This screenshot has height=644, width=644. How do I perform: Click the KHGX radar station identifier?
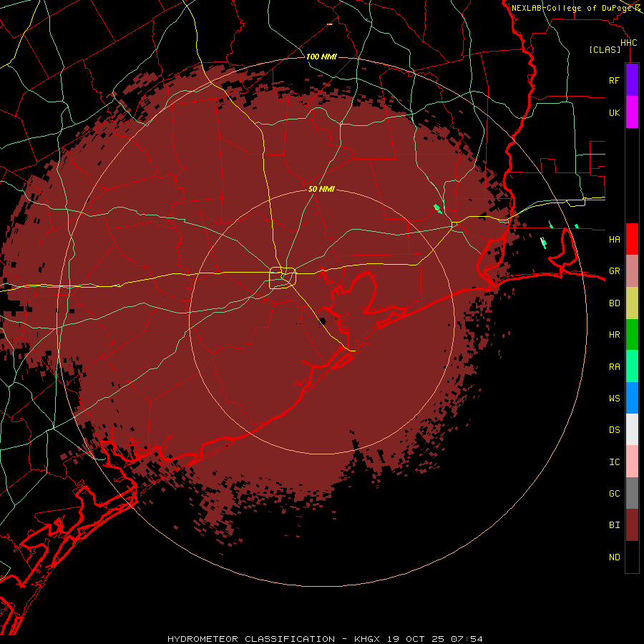click(x=367, y=639)
